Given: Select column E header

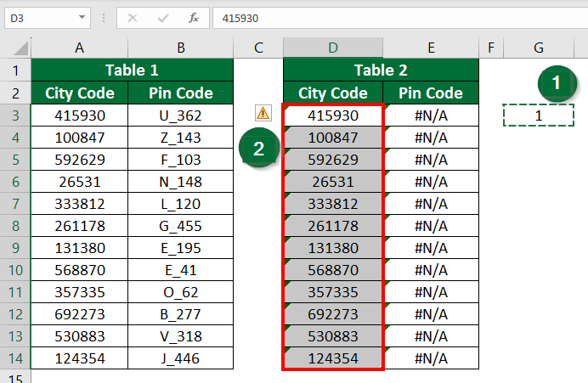Looking at the screenshot, I should pos(432,48).
